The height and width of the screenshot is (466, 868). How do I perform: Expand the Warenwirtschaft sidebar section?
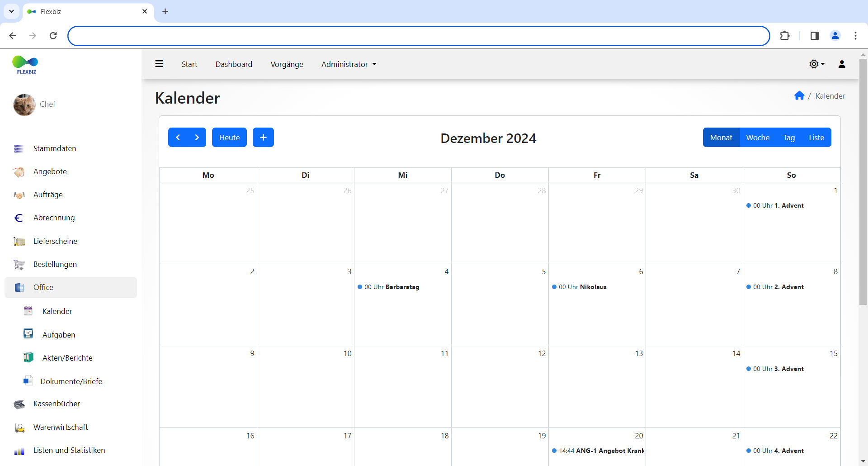coord(71,427)
